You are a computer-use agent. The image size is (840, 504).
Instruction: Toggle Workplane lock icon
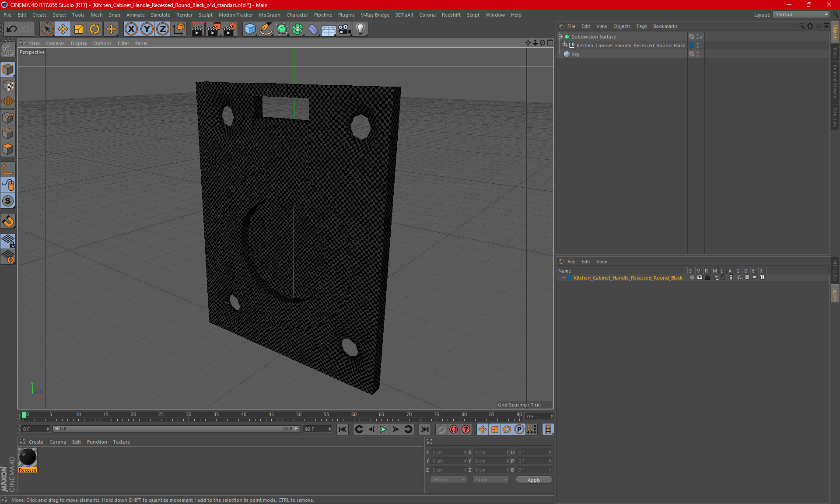click(x=8, y=241)
